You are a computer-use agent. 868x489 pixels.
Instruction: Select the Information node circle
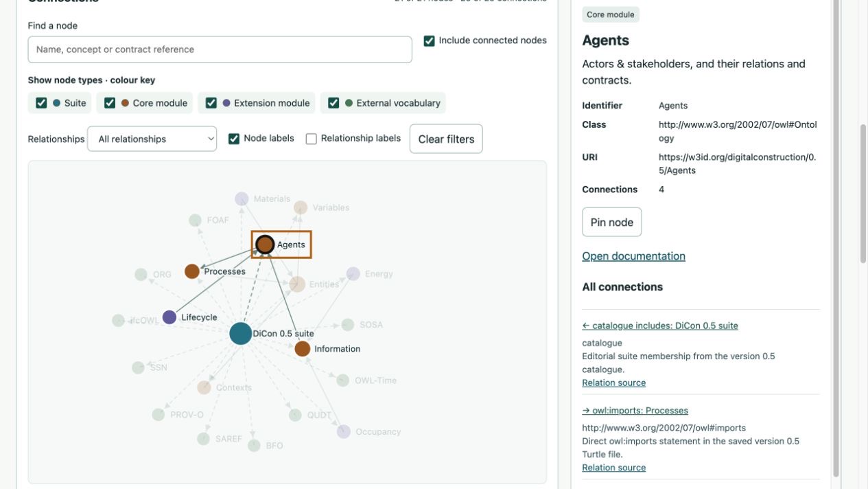pyautogui.click(x=303, y=349)
